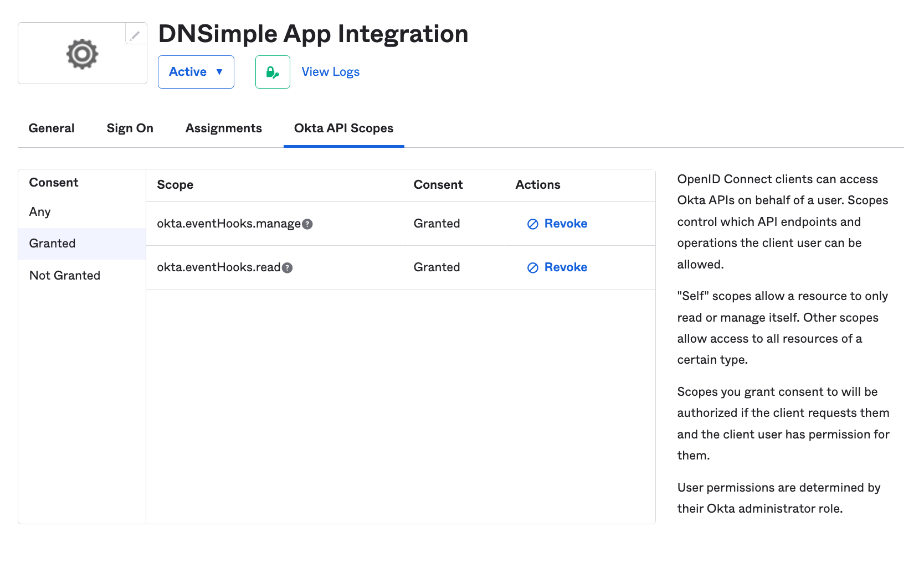This screenshot has width=924, height=568.
Task: Filter consent by Granted
Action: click(82, 244)
